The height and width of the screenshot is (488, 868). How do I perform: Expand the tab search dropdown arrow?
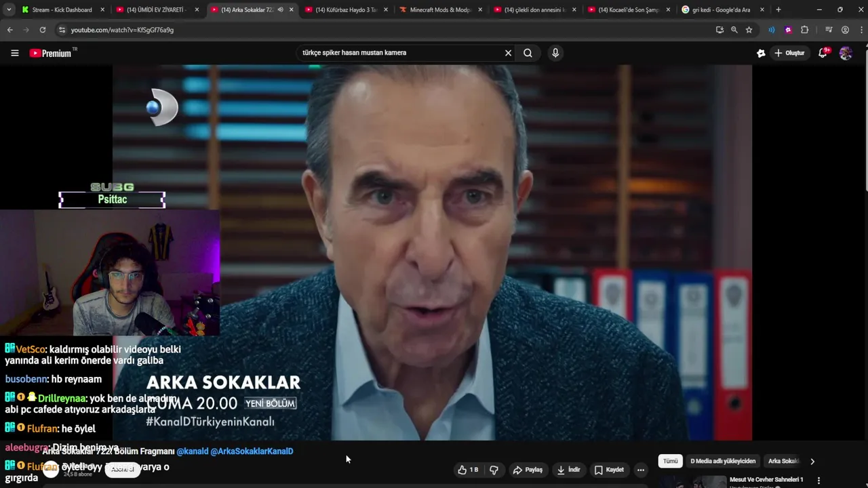9,9
